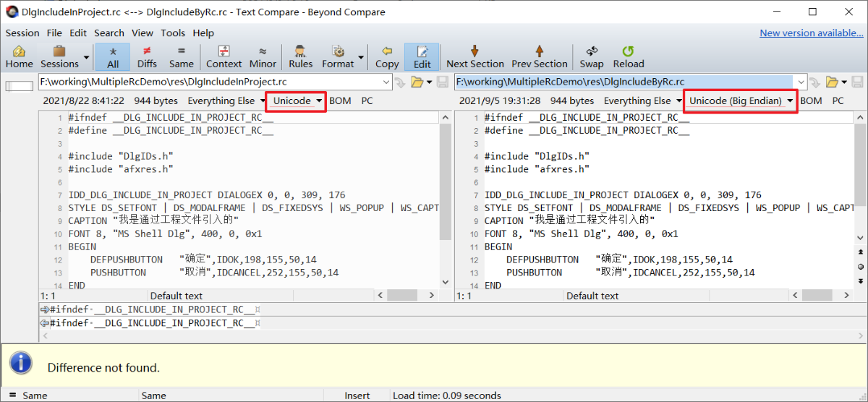Click the current difference circle icon
The height and width of the screenshot is (402, 868).
861,266
